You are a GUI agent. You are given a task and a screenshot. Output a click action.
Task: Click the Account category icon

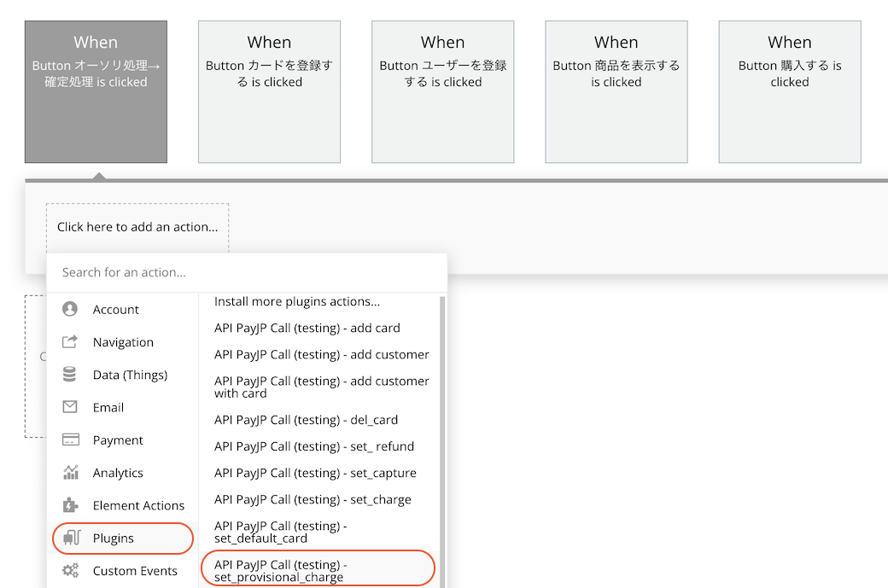click(x=70, y=309)
